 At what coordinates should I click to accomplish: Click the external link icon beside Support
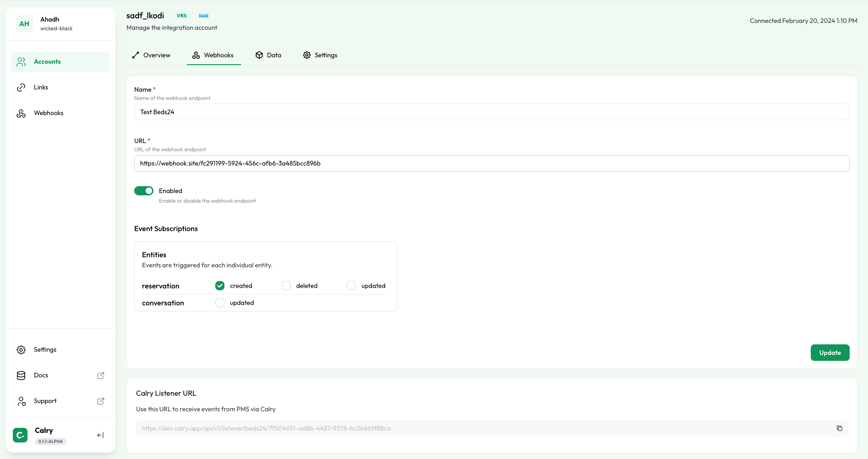point(101,401)
